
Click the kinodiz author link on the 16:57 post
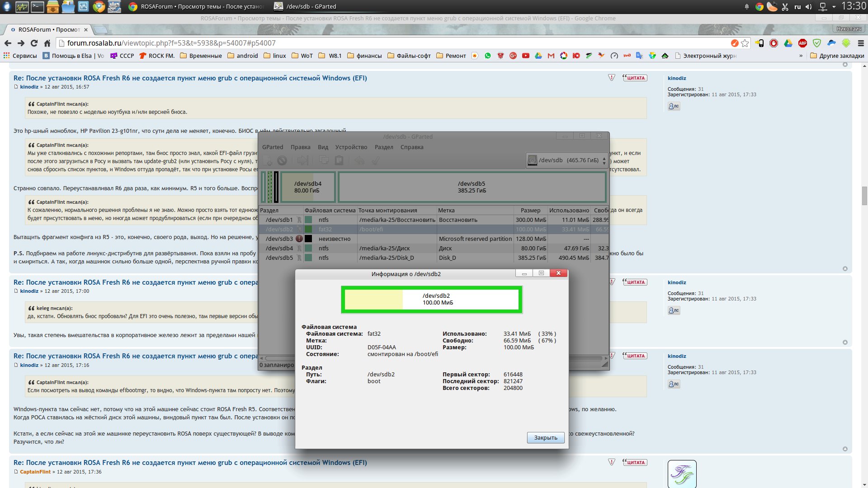click(x=29, y=87)
